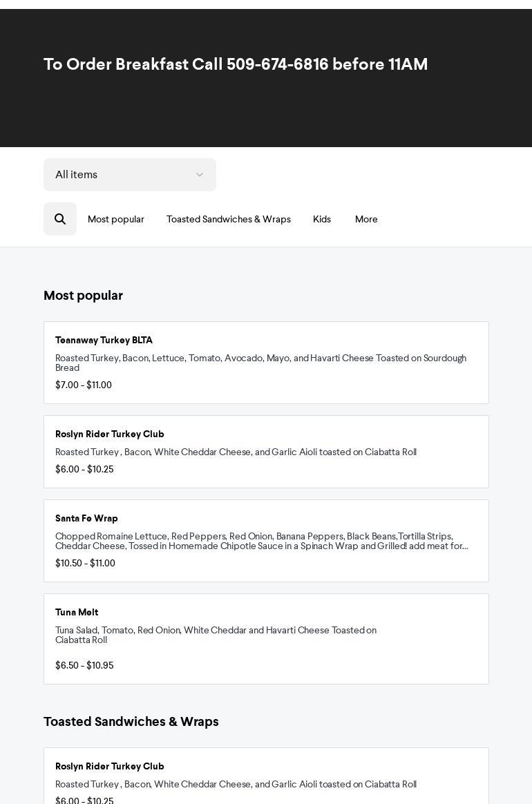Click the Tuna Melt description text
The width and height of the screenshot is (532, 804).
click(x=216, y=635)
